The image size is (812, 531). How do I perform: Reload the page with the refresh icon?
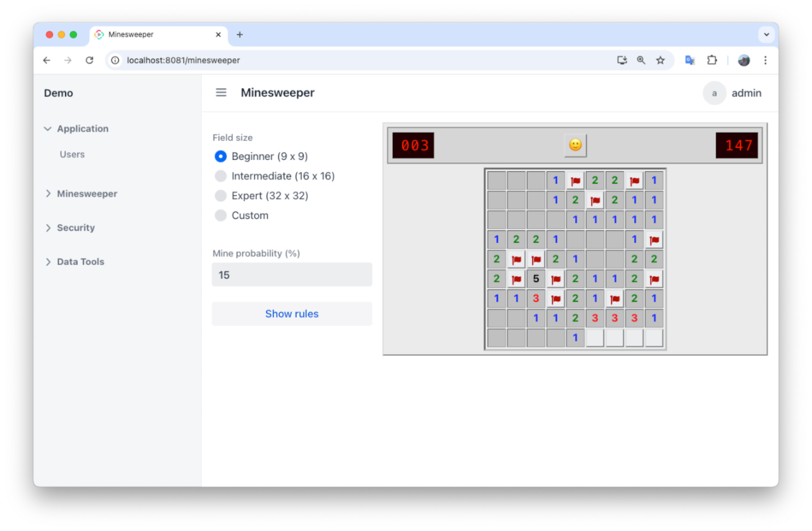click(90, 60)
